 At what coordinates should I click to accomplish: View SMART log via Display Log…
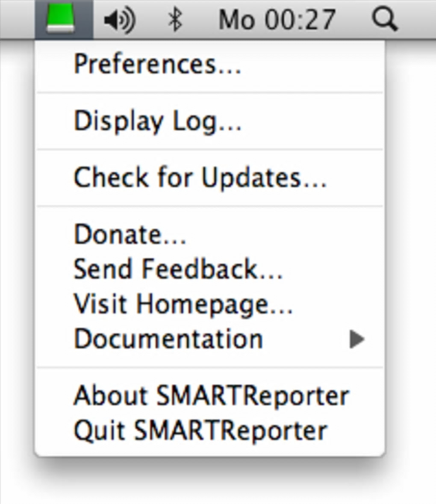pos(157,121)
